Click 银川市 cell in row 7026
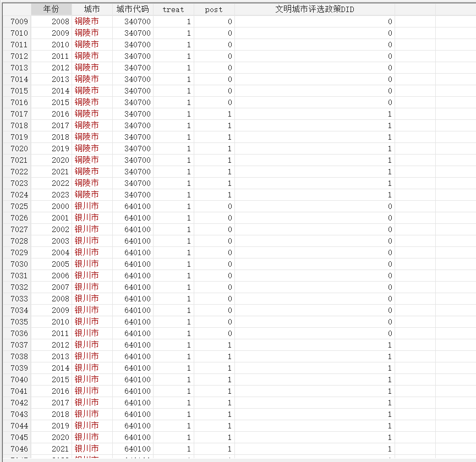476x462 pixels. click(92, 218)
